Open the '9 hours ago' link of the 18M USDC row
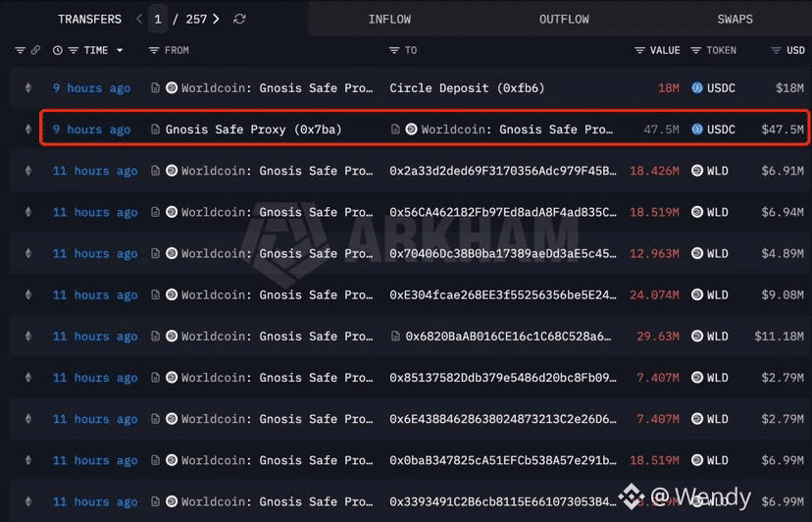The height and width of the screenshot is (522, 812). (x=91, y=88)
